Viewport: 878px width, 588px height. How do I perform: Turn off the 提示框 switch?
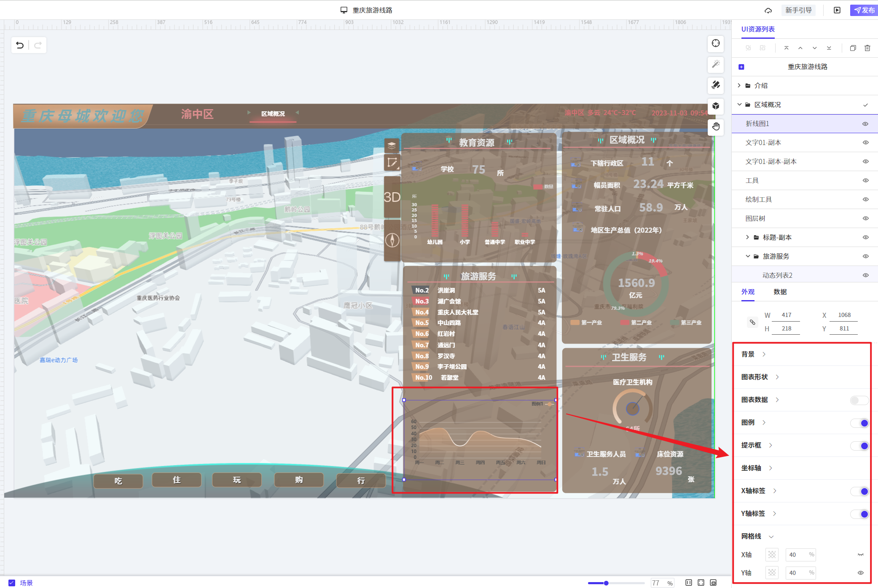859,446
